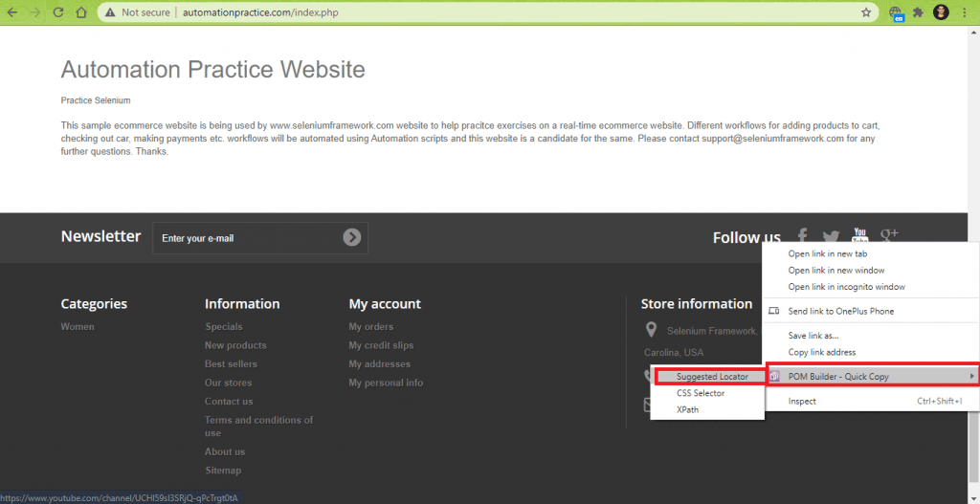Viewport: 980px width, 504px height.
Task: Reload the page with the refresh icon
Action: coord(58,12)
